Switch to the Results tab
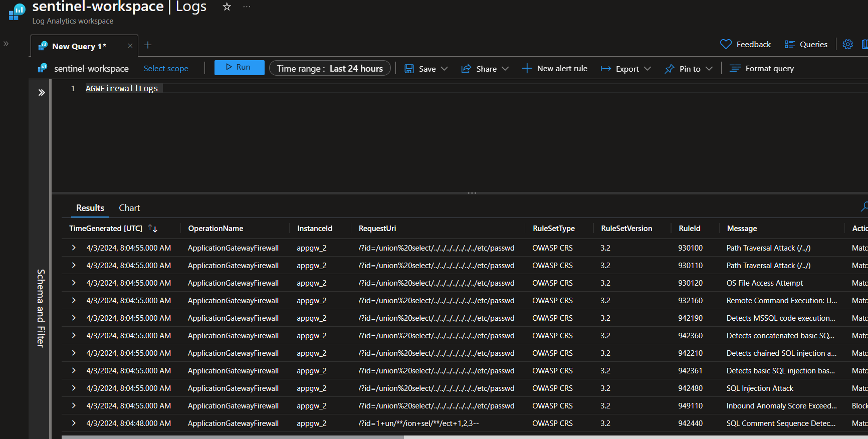This screenshot has width=868, height=439. tap(90, 207)
